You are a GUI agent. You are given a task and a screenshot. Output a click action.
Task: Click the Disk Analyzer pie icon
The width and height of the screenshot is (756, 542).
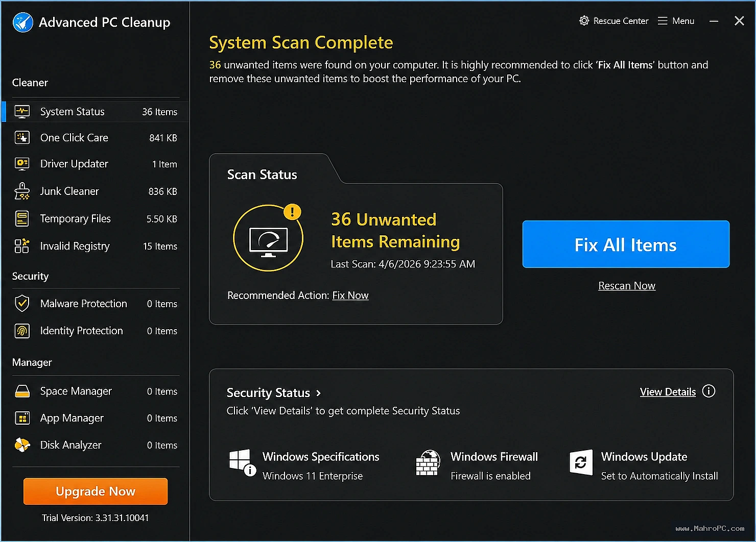(22, 445)
